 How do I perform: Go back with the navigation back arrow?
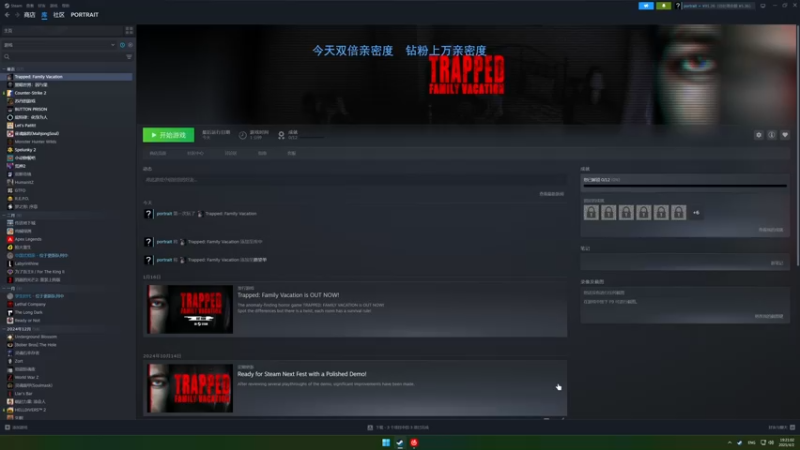[x=7, y=15]
